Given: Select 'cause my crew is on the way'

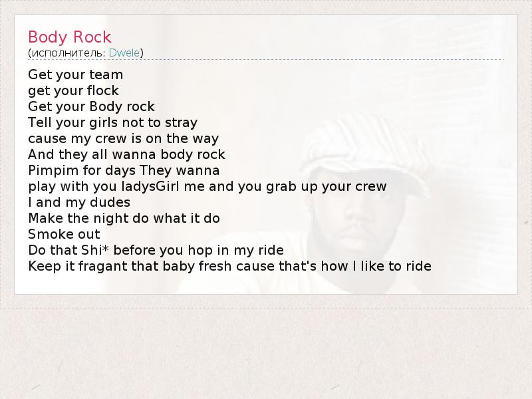Looking at the screenshot, I should (x=123, y=138).
